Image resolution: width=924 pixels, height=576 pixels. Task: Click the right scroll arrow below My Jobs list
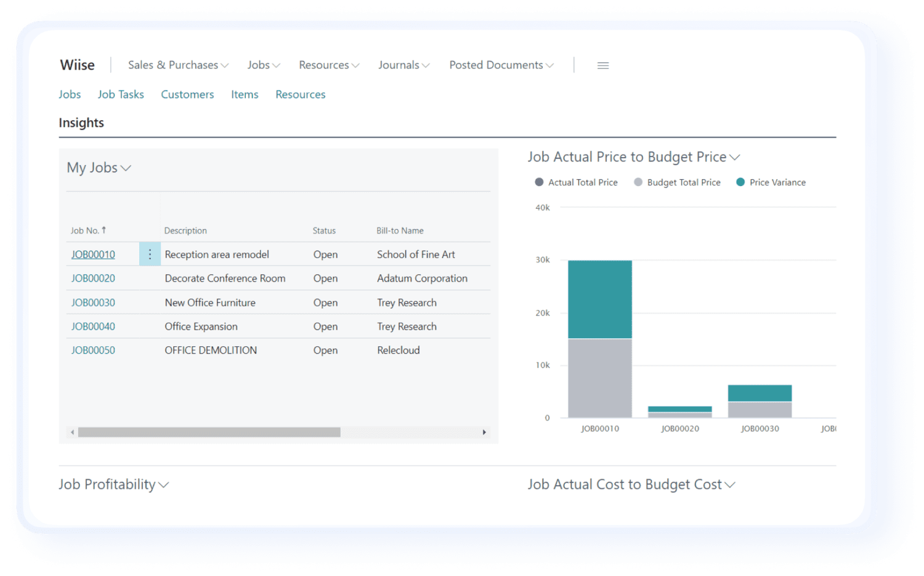[x=484, y=432]
